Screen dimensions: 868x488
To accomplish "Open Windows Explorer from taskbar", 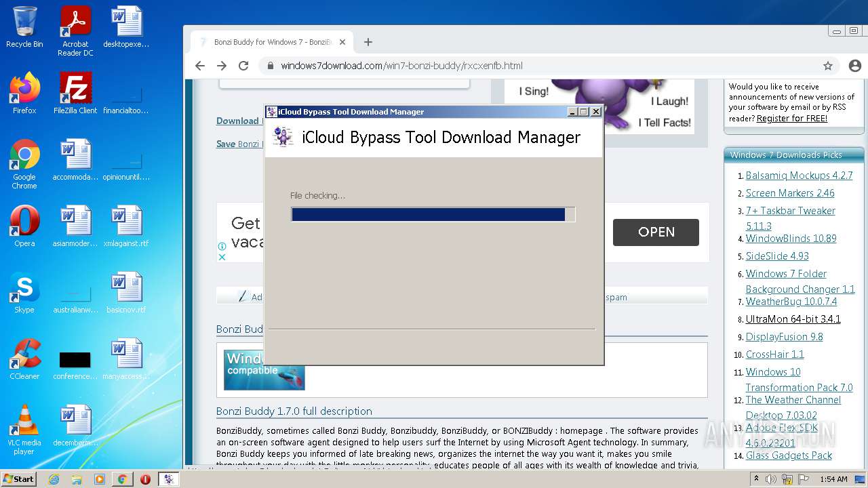I will tap(77, 479).
